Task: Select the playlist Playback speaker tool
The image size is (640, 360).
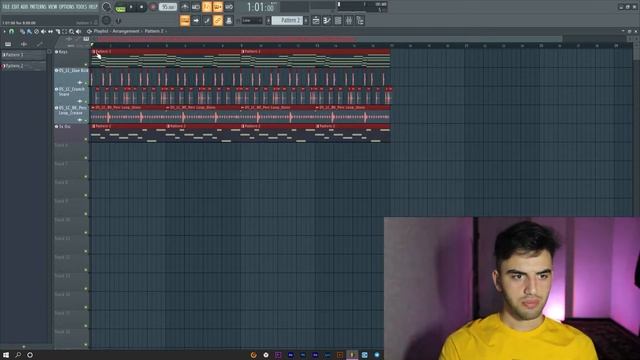Action: (x=78, y=31)
